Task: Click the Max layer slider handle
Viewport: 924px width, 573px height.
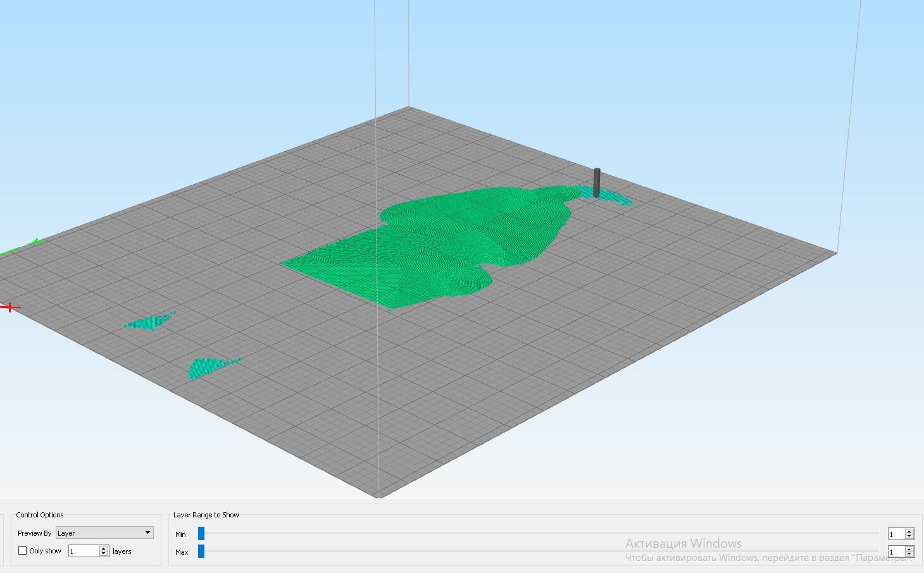Action: 201,551
